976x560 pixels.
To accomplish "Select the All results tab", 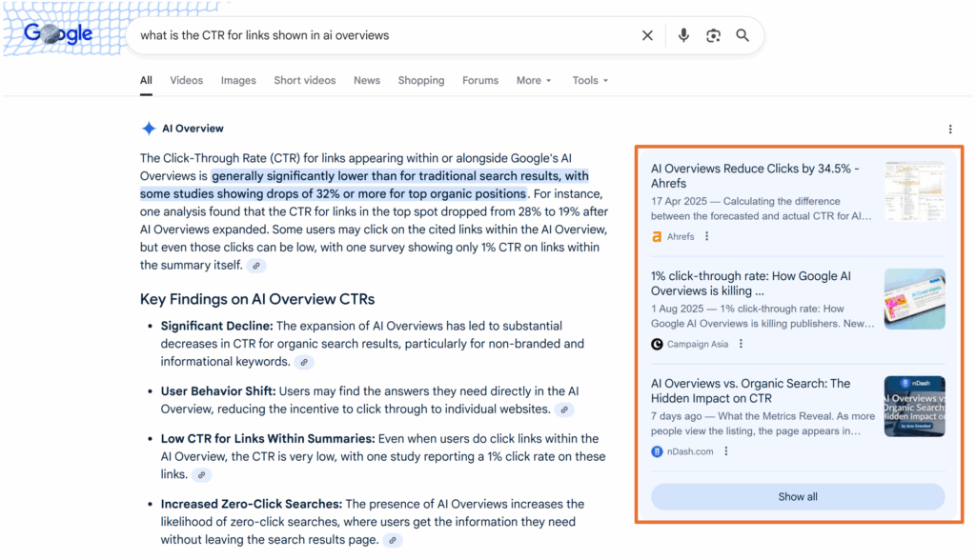I will [146, 80].
